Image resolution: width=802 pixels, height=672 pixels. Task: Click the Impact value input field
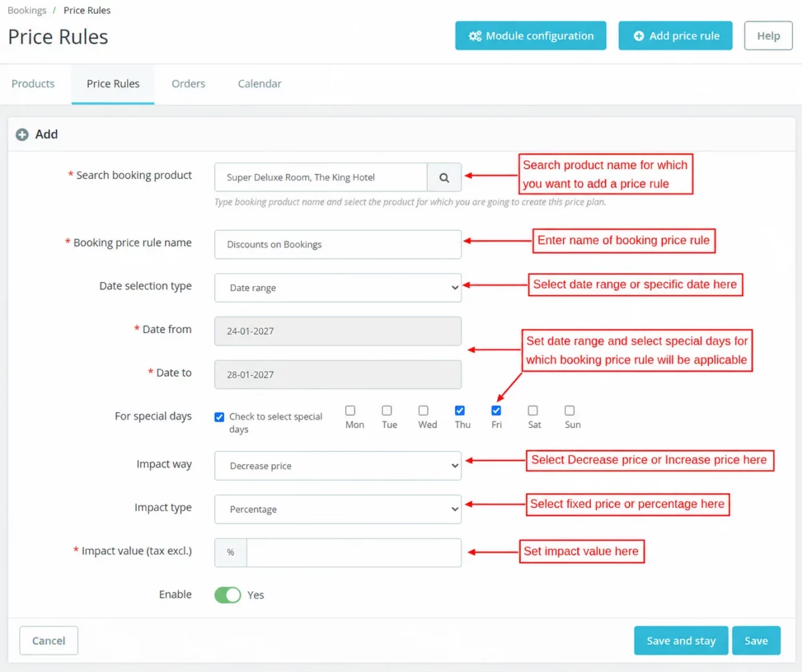click(x=354, y=552)
